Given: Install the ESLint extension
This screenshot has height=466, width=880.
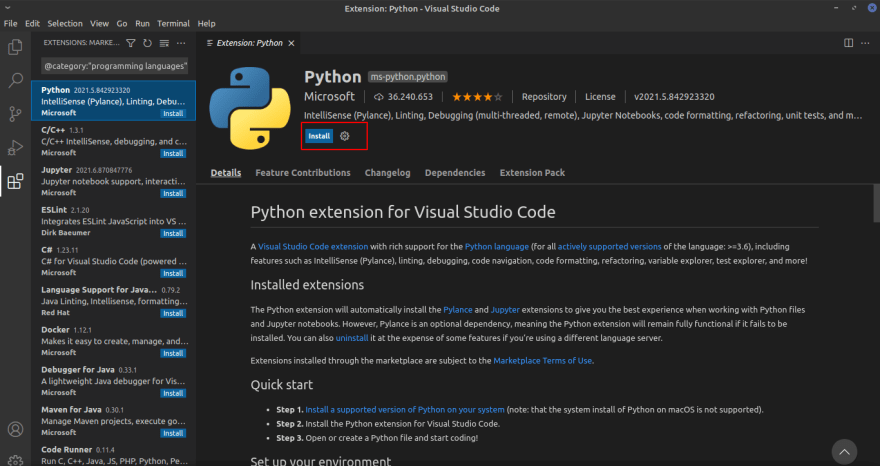Looking at the screenshot, I should [173, 233].
